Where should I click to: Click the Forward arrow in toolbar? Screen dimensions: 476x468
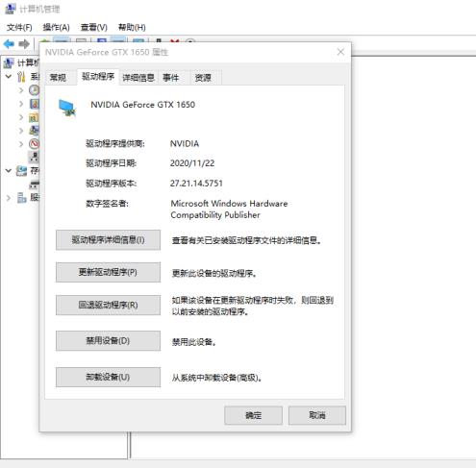click(24, 43)
